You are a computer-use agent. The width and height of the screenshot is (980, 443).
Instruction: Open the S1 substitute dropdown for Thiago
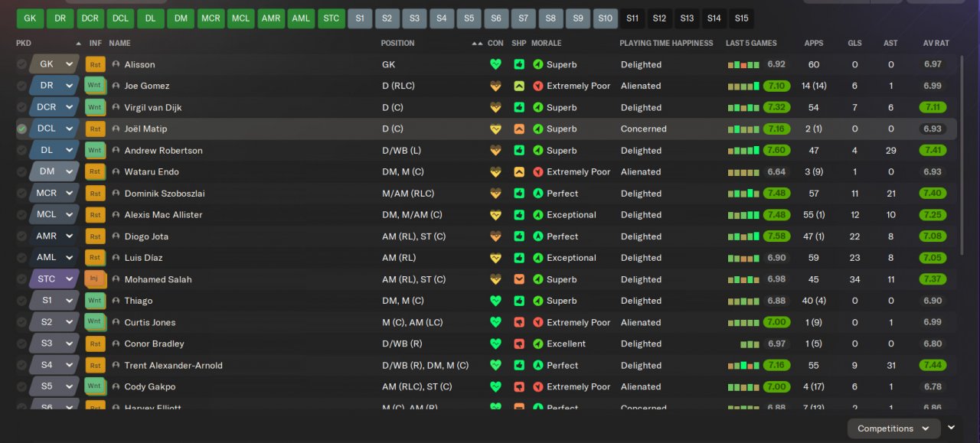pos(54,301)
